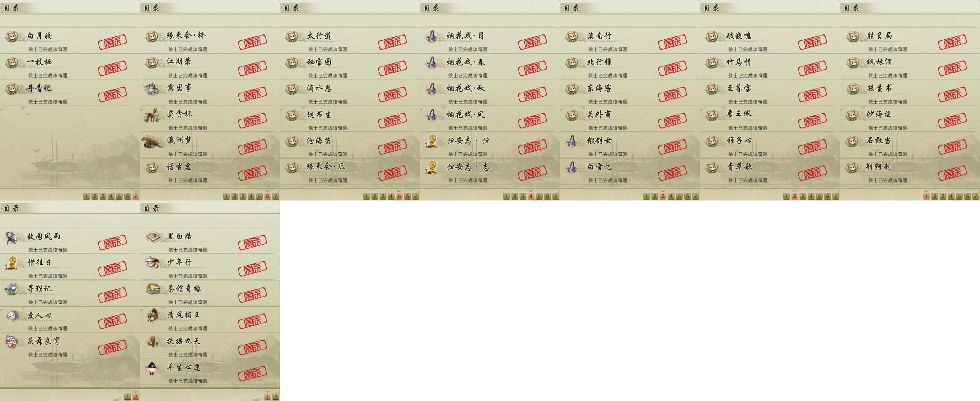This screenshot has width=980, height=401.
Task: Go to page 1 below the 故园风雨 list
Action: [128, 396]
